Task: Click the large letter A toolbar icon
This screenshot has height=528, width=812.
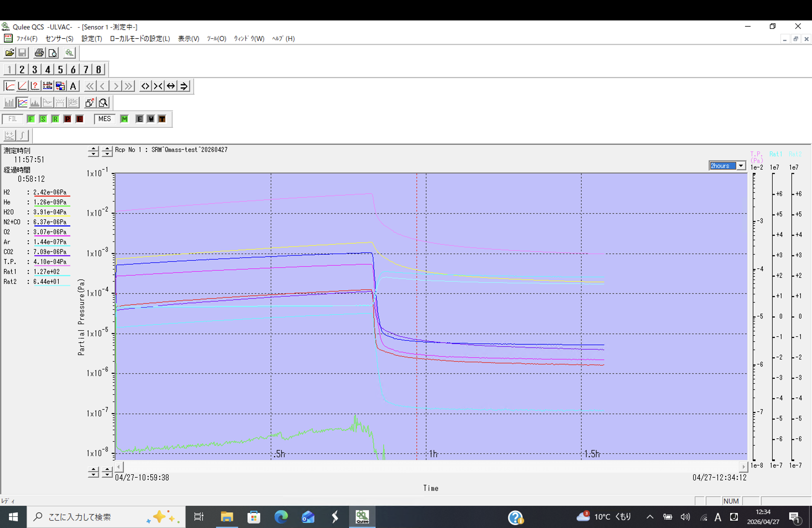Action: coord(73,86)
